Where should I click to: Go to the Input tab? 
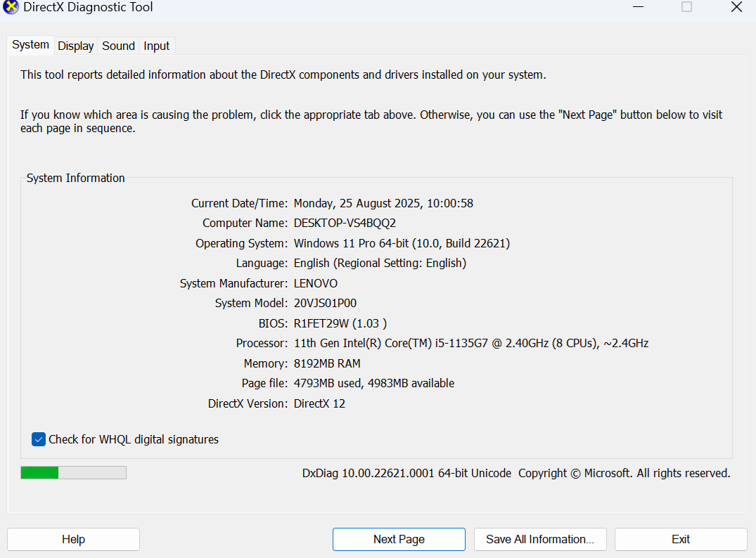coord(156,46)
